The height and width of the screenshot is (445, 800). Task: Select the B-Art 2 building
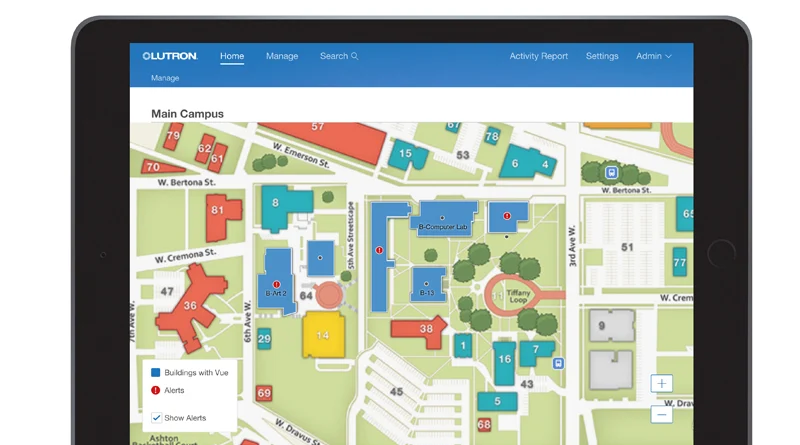click(x=277, y=281)
